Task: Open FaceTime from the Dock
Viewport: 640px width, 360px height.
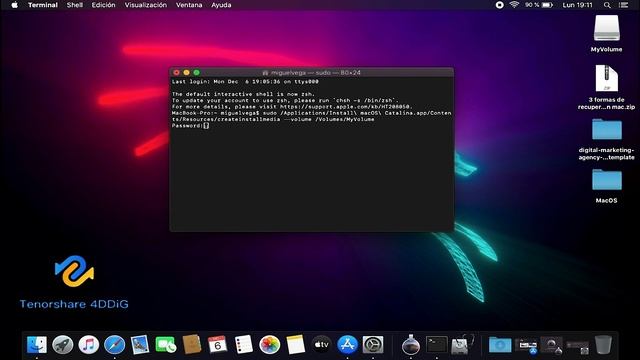Action: pos(166,345)
